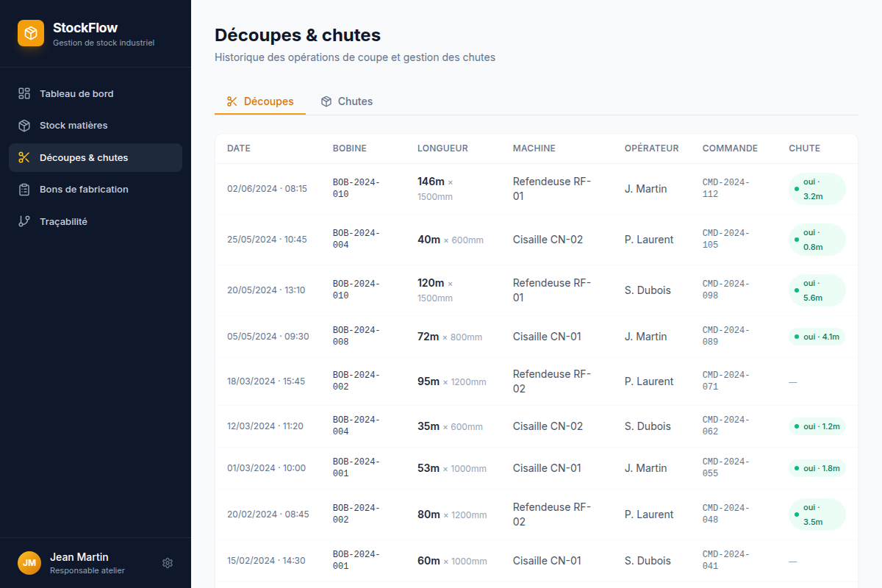Click the Bons de fabrication clipboard icon

[24, 190]
